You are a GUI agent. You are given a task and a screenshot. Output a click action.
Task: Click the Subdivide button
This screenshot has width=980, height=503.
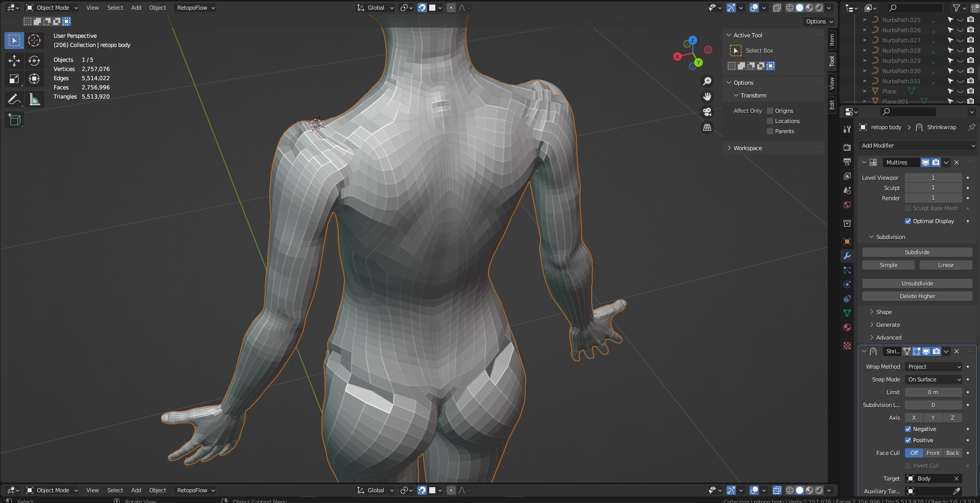(917, 252)
